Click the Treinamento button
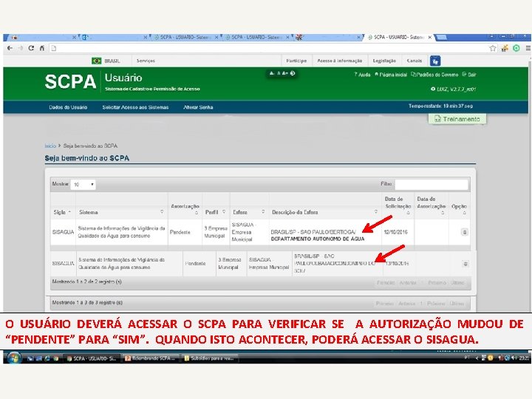Viewport: 532px width, 399px height. 457,119
